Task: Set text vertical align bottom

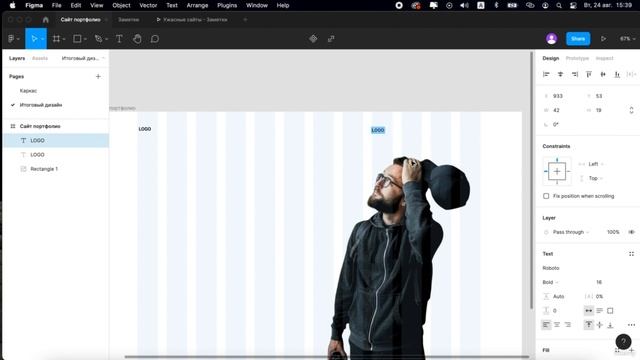Action: point(610,325)
